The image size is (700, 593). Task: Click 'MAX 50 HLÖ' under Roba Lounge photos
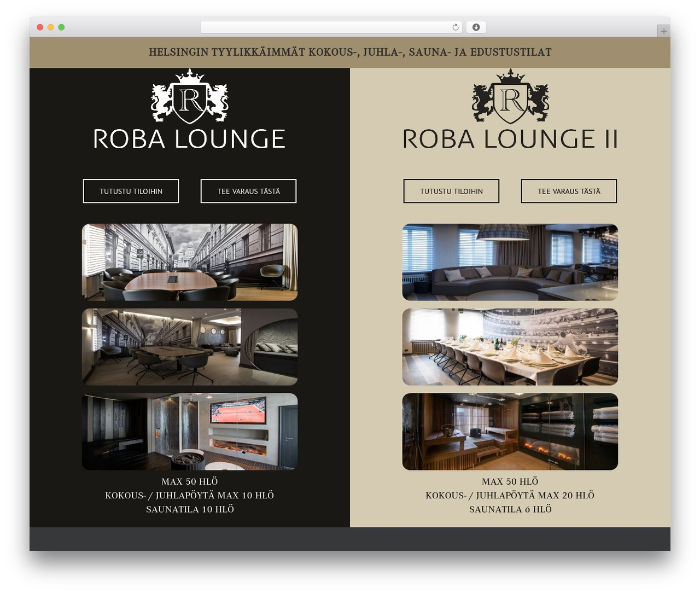pyautogui.click(x=190, y=481)
